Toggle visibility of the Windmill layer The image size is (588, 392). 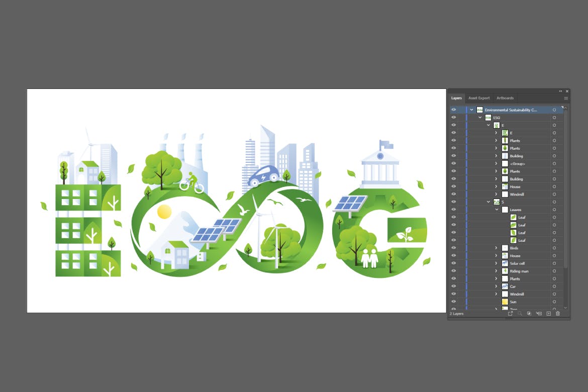tap(453, 294)
